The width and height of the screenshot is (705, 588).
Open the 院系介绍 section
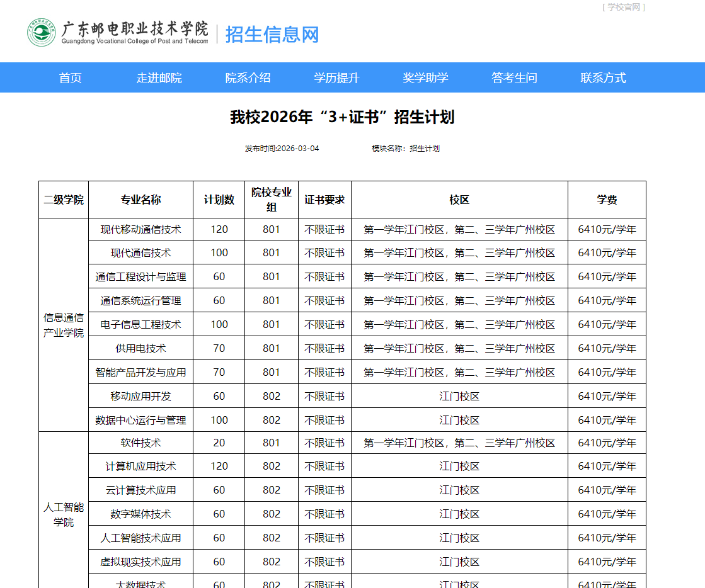(x=248, y=77)
